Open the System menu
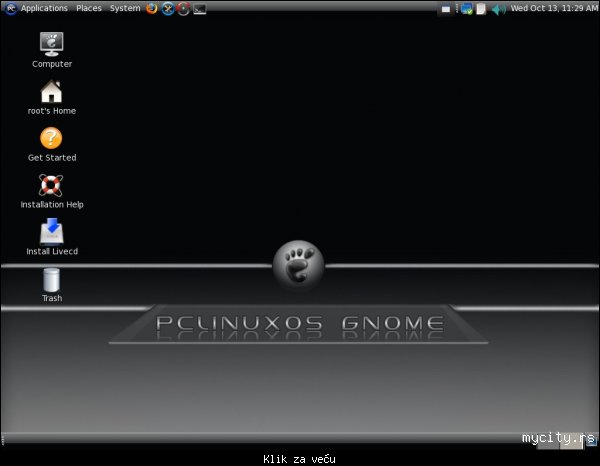Viewport: 600px width, 466px height. pyautogui.click(x=125, y=8)
